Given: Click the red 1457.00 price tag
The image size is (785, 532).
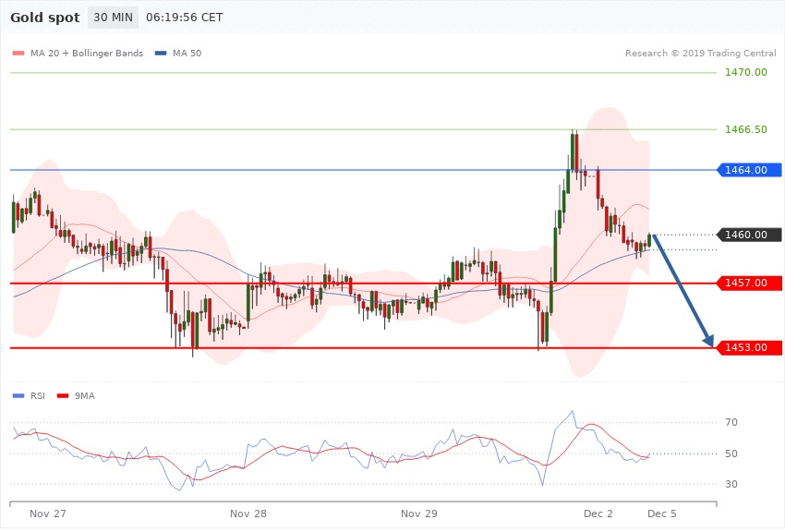Looking at the screenshot, I should click(748, 283).
